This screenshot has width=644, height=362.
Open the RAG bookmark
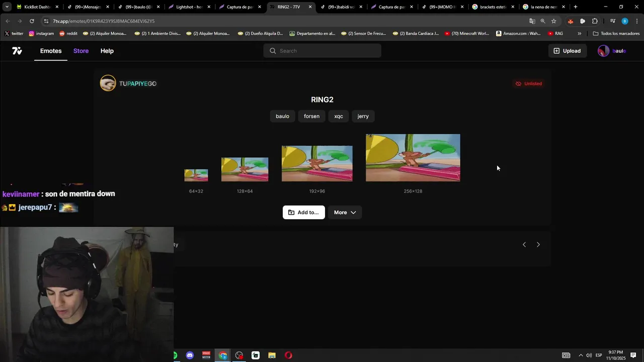(x=555, y=34)
